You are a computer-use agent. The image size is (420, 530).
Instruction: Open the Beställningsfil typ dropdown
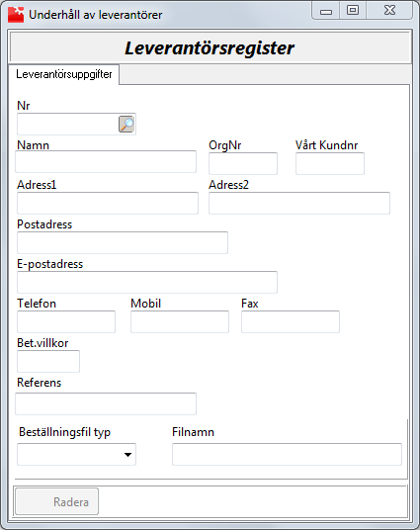pos(76,454)
